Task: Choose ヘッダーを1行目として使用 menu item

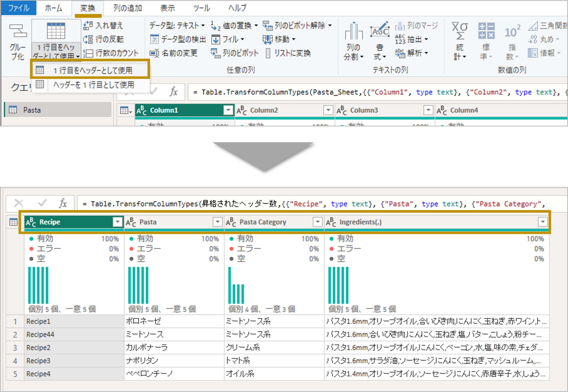Action: click(94, 85)
